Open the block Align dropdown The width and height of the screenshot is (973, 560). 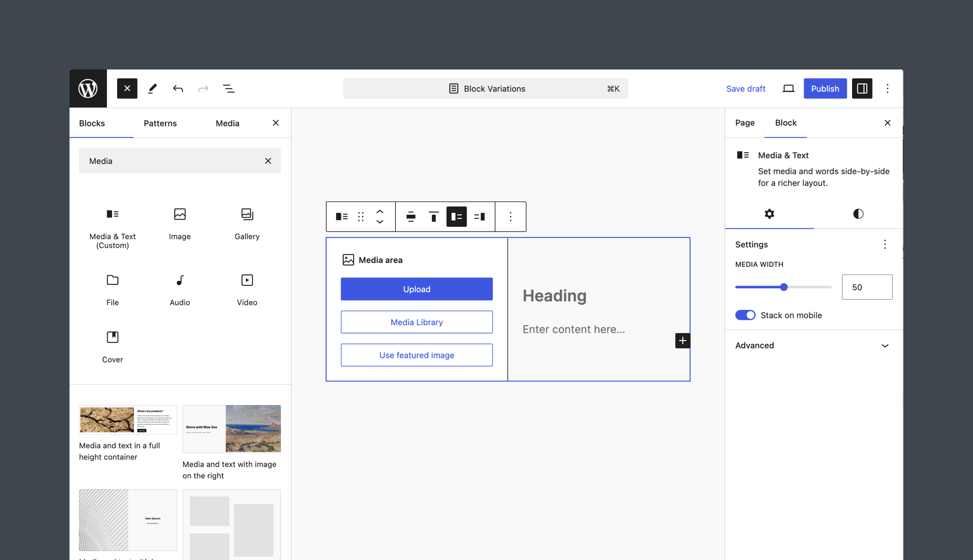[411, 216]
